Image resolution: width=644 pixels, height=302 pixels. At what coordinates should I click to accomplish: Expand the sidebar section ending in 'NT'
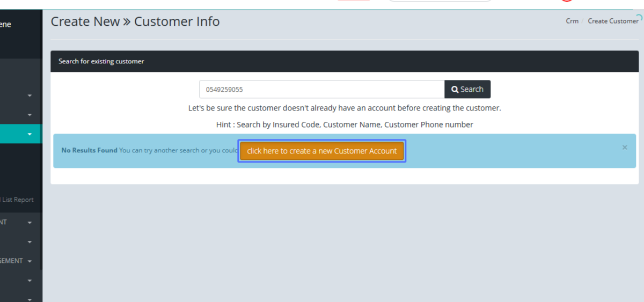[x=30, y=222]
